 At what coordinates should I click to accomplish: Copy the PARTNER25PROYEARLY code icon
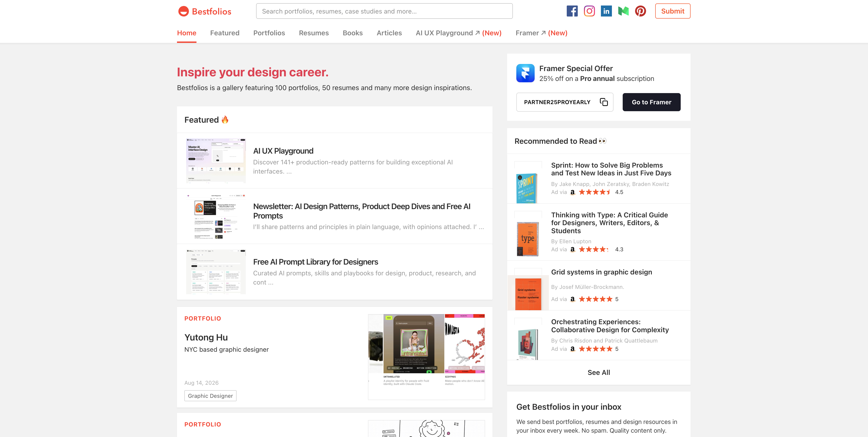(603, 102)
